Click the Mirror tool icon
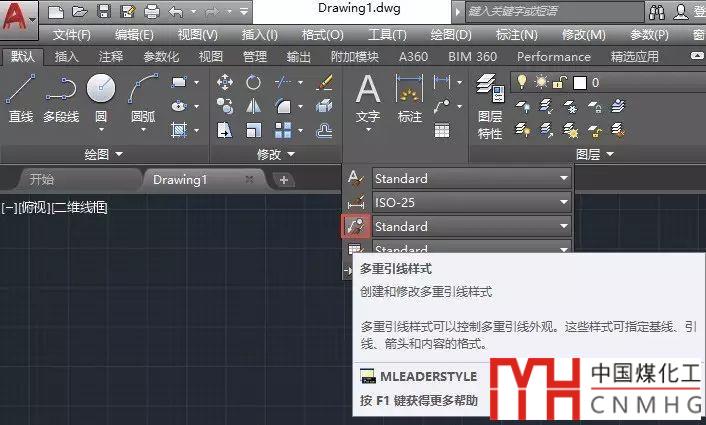Viewport: 706px width, 425px height. (x=253, y=107)
